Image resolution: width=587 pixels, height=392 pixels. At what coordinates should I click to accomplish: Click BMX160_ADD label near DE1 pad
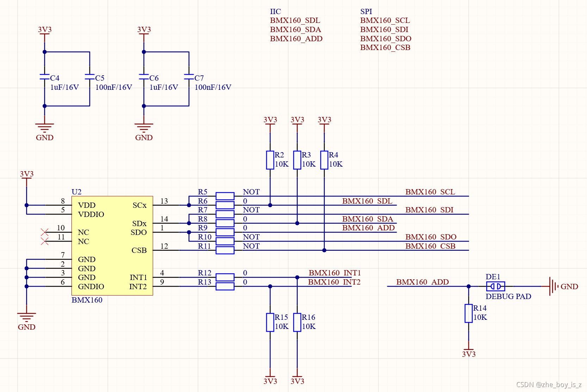[x=422, y=282]
